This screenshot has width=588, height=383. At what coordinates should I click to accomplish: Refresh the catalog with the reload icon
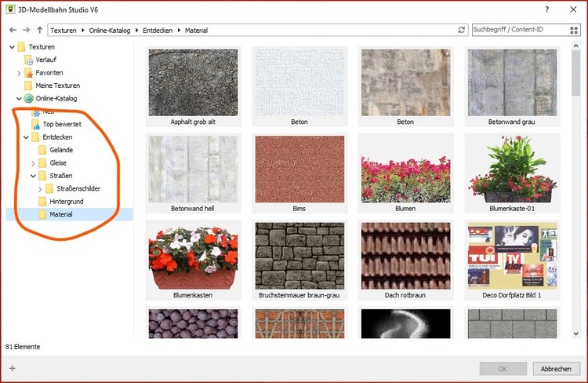(462, 30)
